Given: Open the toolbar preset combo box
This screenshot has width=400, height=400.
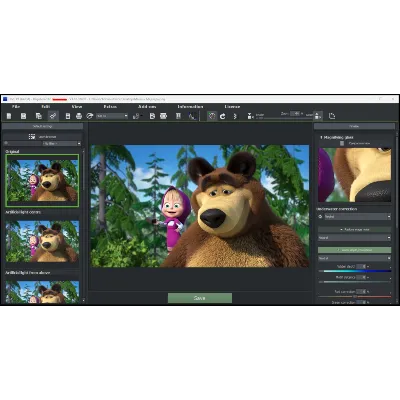Looking at the screenshot, I should [x=112, y=116].
